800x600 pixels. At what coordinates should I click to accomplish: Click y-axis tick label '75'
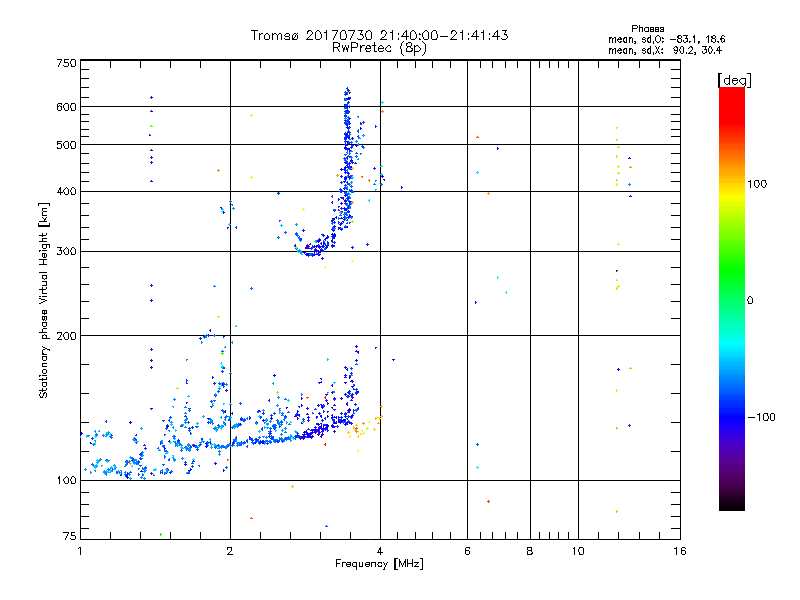(x=70, y=536)
